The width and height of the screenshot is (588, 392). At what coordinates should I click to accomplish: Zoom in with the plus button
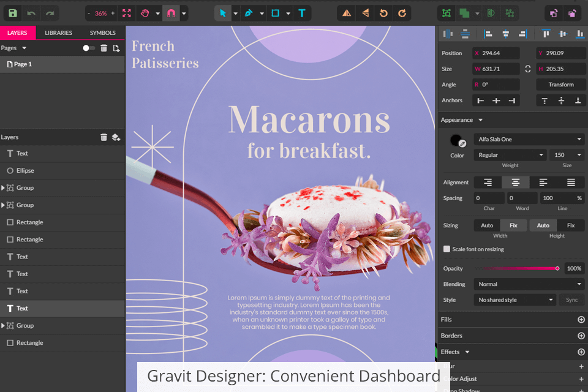[x=113, y=13]
